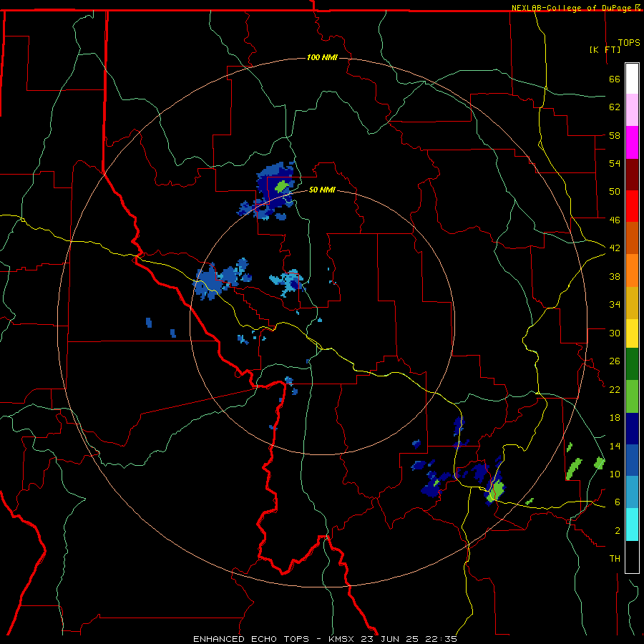Select the 38 legend scale value

pos(615,276)
